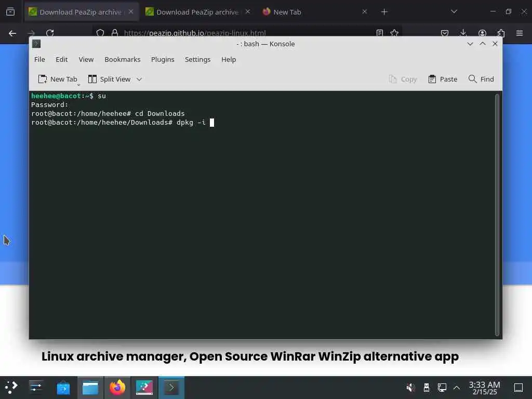The height and width of the screenshot is (399, 532).
Task: Open the Help menu in Konsole
Action: point(229,59)
